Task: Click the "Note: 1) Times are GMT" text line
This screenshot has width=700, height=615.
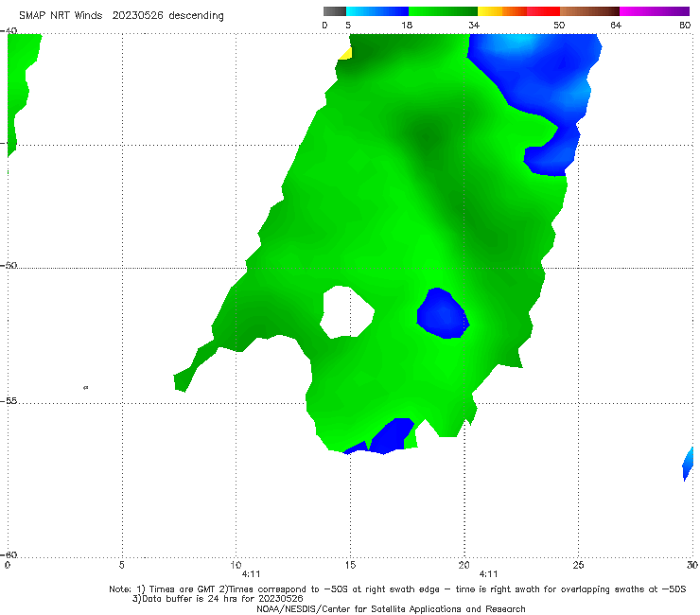Action: click(x=397, y=589)
